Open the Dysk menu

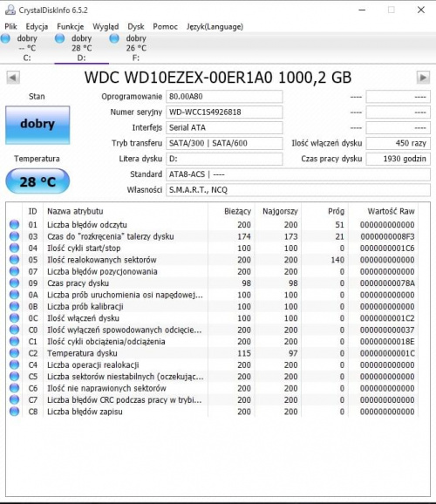[x=136, y=27]
